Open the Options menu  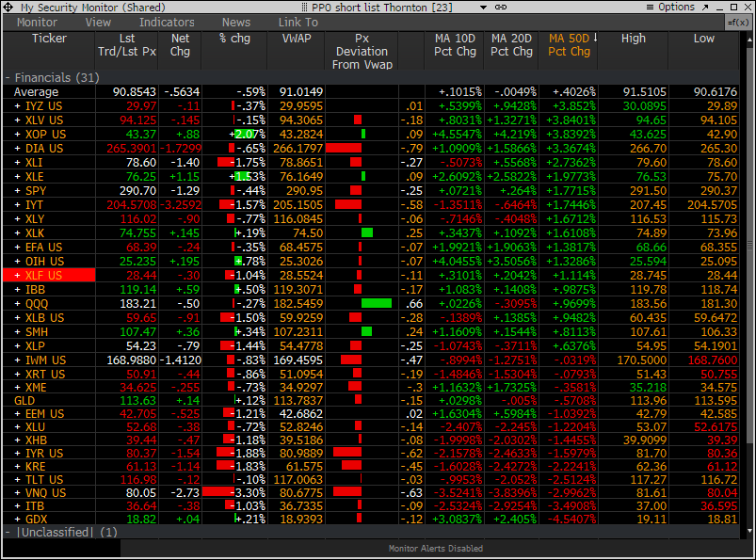670,8
